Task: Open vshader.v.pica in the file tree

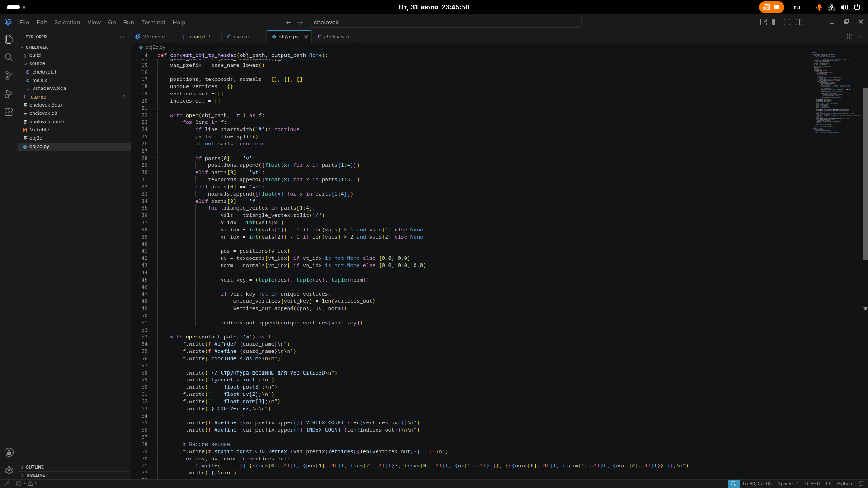Action: pyautogui.click(x=75, y=89)
